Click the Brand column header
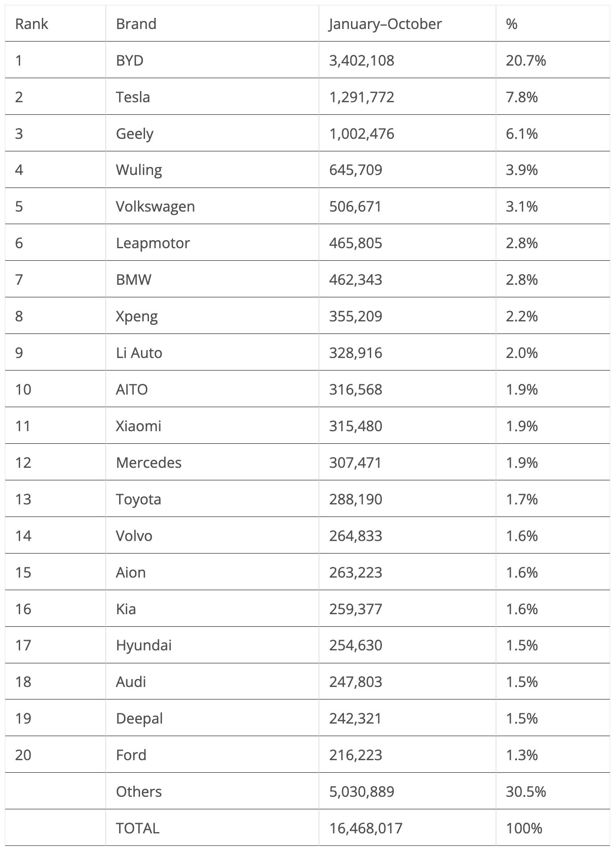Screen dimensions: 616x849 [136, 24]
